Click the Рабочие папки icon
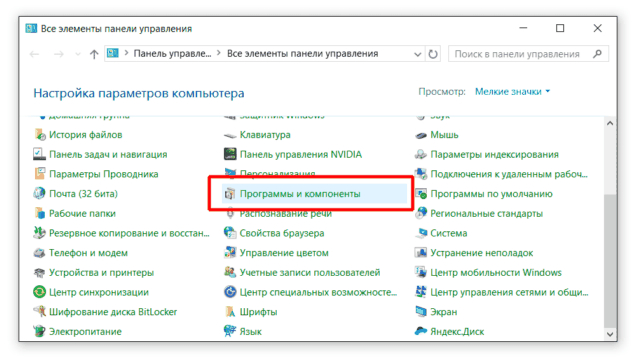This screenshot has width=643, height=363. [39, 213]
